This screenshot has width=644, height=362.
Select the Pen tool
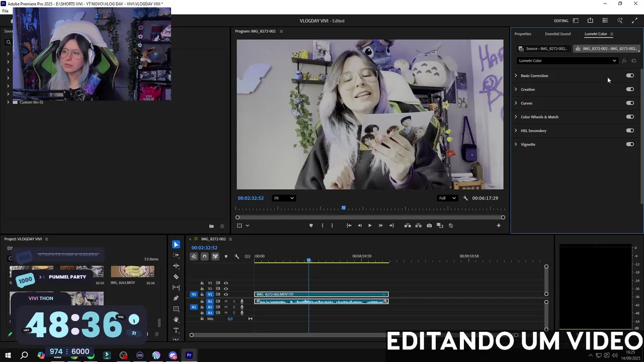tap(176, 298)
